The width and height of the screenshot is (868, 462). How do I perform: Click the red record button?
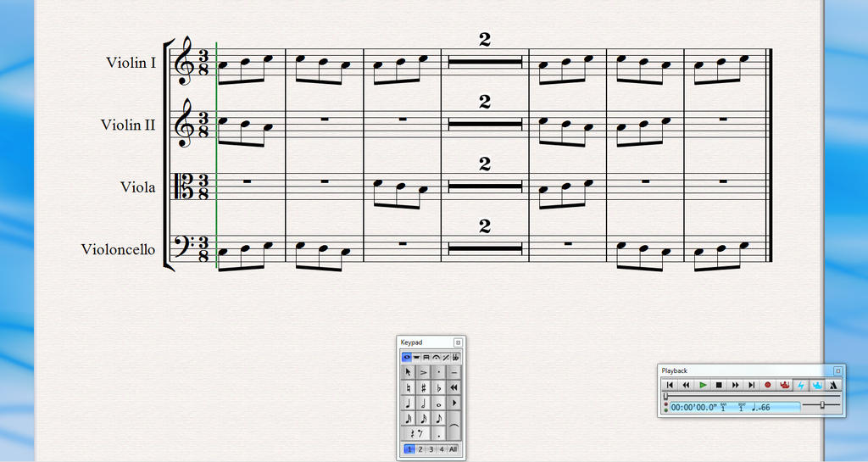click(x=768, y=385)
